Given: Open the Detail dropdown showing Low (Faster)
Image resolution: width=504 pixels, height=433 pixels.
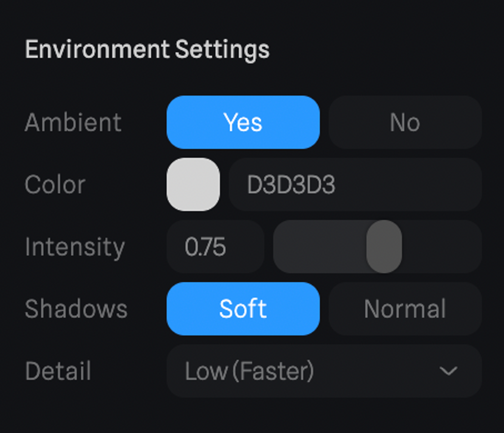Looking at the screenshot, I should tap(302, 371).
